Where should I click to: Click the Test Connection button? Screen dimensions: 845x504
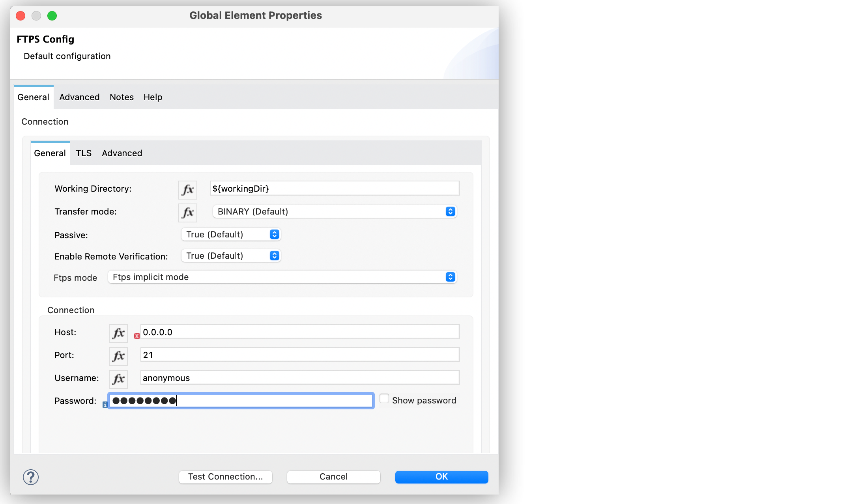click(226, 477)
